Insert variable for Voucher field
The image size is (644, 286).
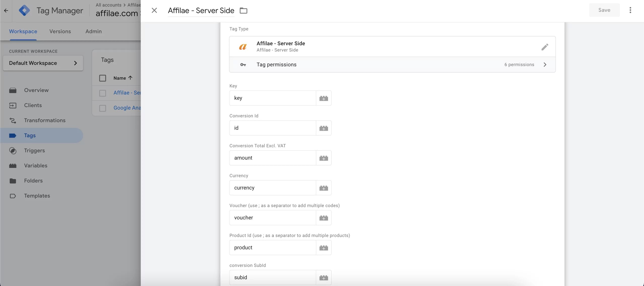point(324,218)
